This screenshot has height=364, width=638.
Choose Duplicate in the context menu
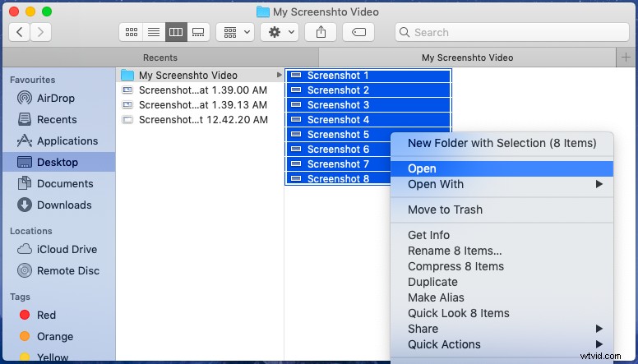point(502,282)
